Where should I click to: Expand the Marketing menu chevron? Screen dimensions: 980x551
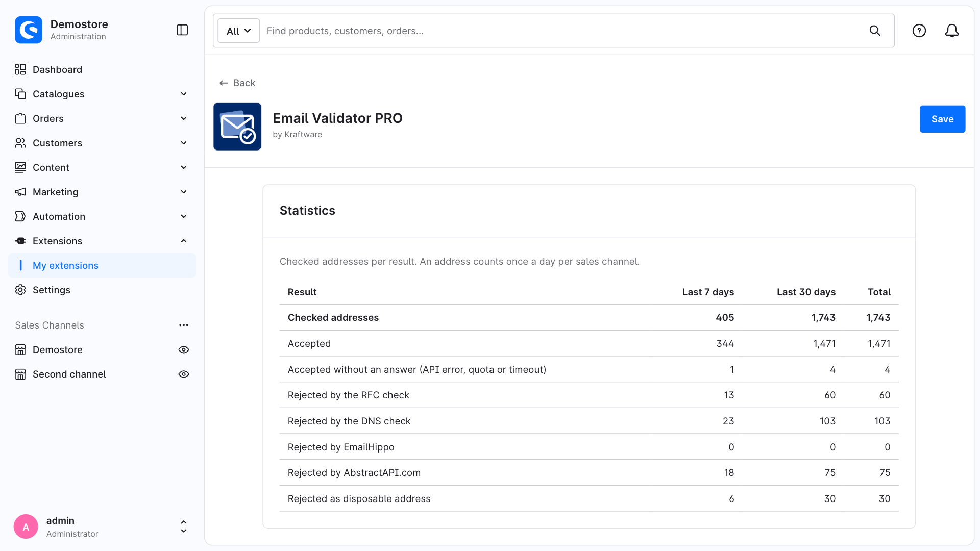[x=184, y=192]
